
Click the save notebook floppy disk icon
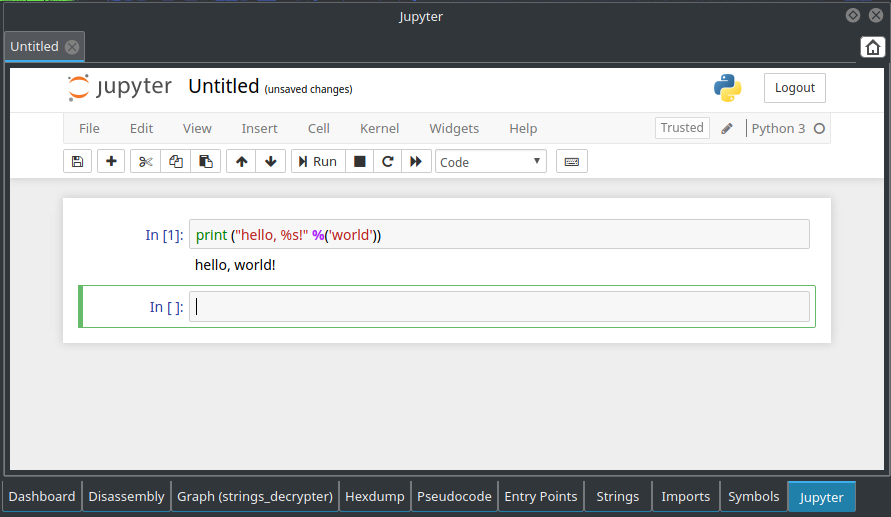tap(77, 161)
